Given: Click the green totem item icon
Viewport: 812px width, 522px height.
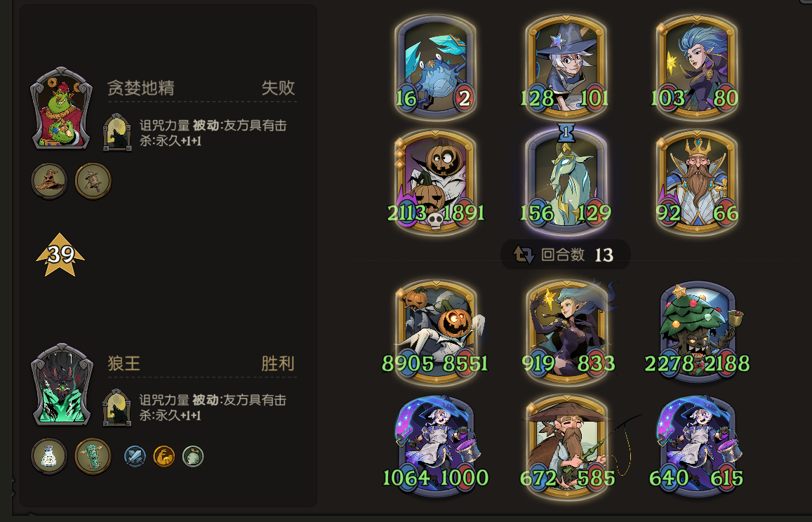Looking at the screenshot, I should click(x=93, y=456).
